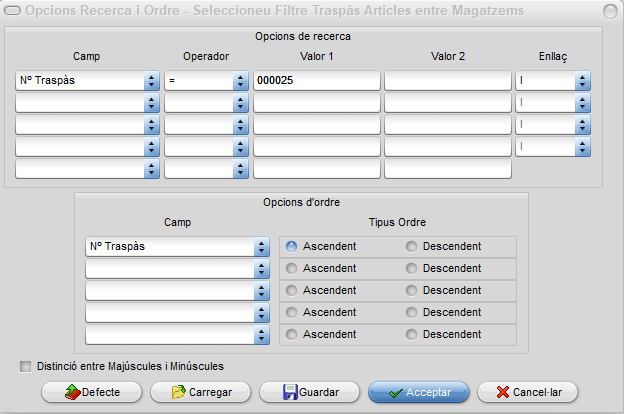
Task: Select Descendent in the second order row
Action: [411, 268]
